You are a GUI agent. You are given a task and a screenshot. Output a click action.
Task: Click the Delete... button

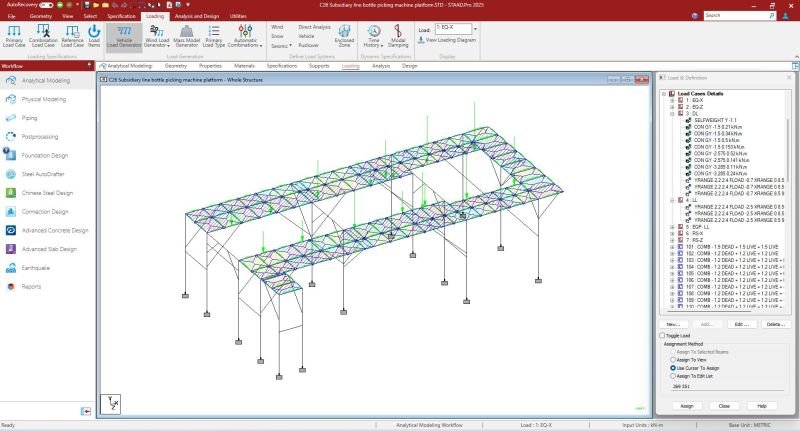point(776,324)
